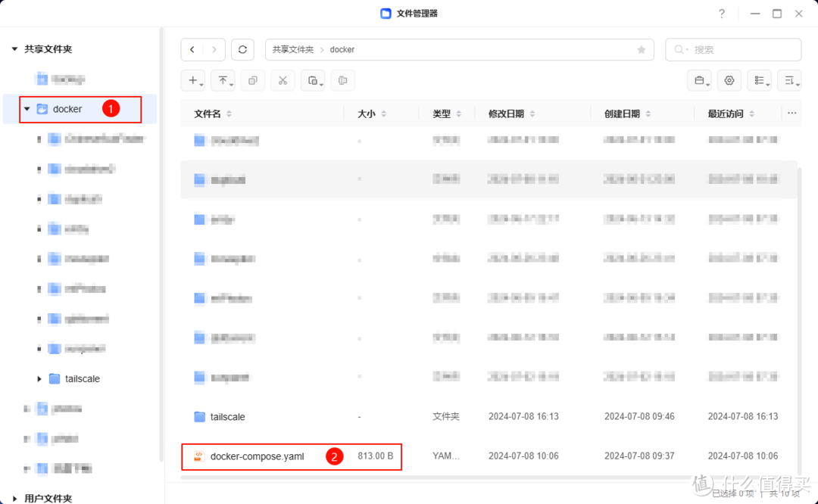Click the forward navigation arrow

[x=213, y=49]
